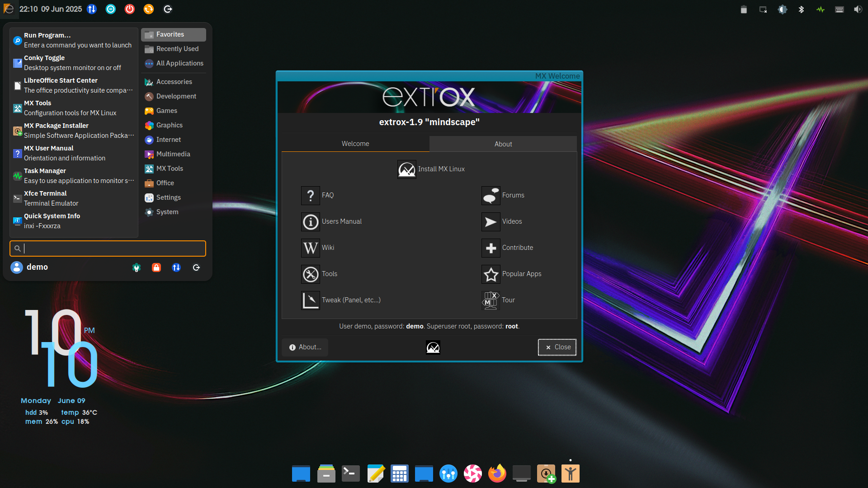Click the About... button
This screenshot has height=488, width=868.
pyautogui.click(x=305, y=347)
